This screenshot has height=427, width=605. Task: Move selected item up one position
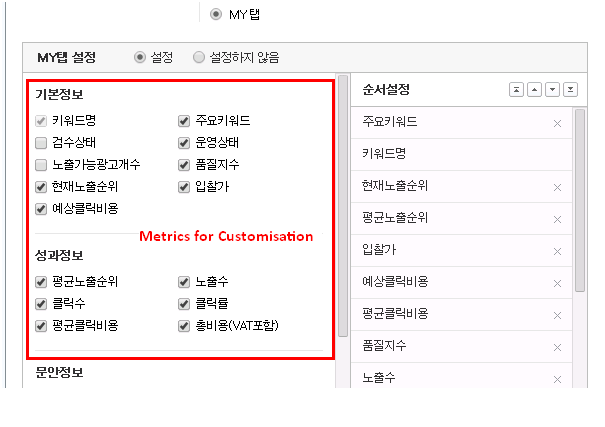(x=534, y=90)
